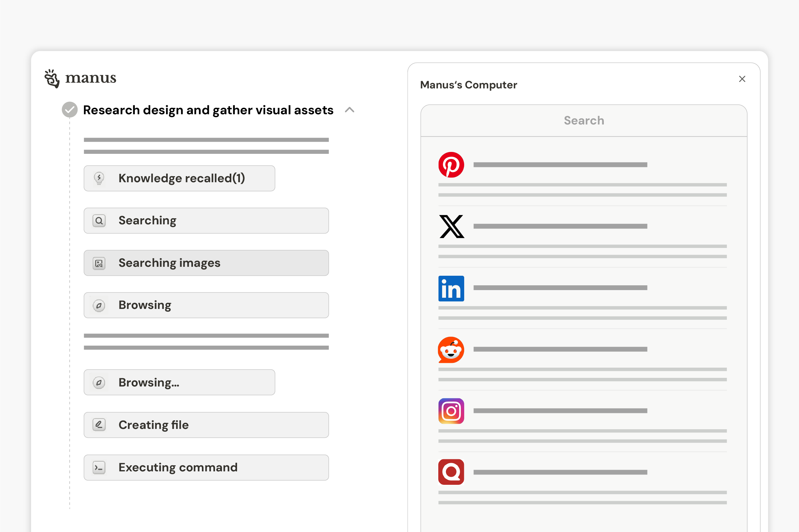Image resolution: width=799 pixels, height=532 pixels.
Task: Click the Research design and gather title
Action: pos(208,110)
